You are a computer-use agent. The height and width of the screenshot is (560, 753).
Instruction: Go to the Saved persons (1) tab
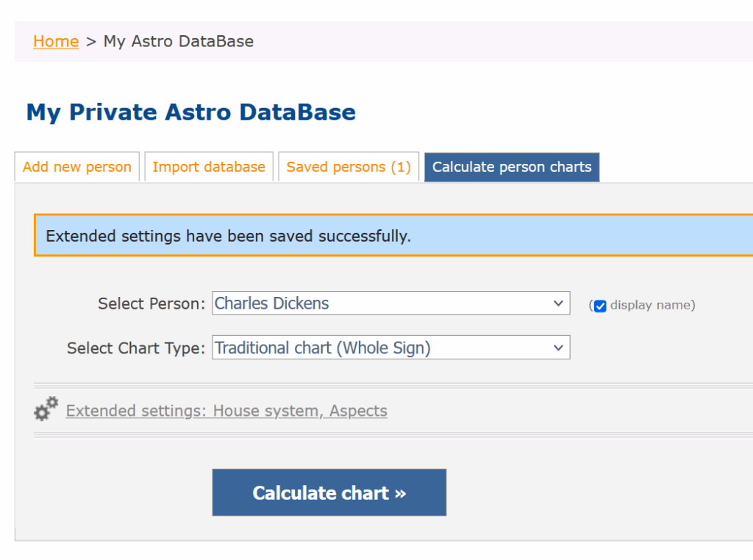point(349,167)
